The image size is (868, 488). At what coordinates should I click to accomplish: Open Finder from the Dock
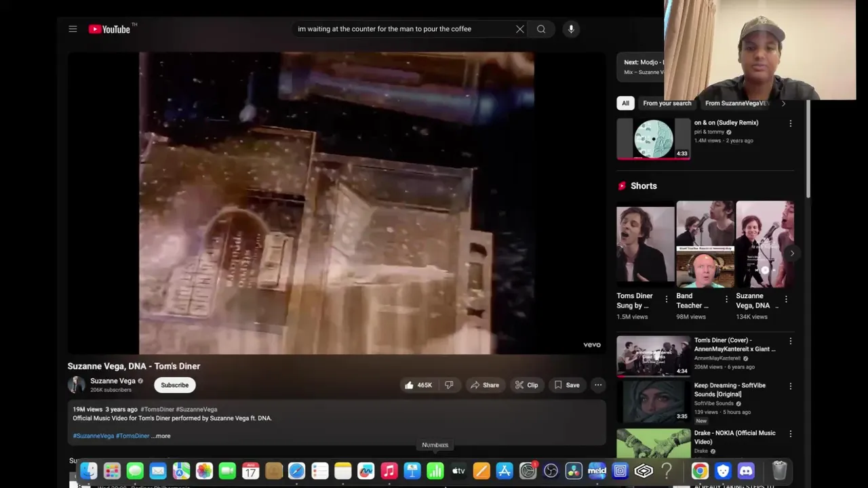[x=89, y=470]
